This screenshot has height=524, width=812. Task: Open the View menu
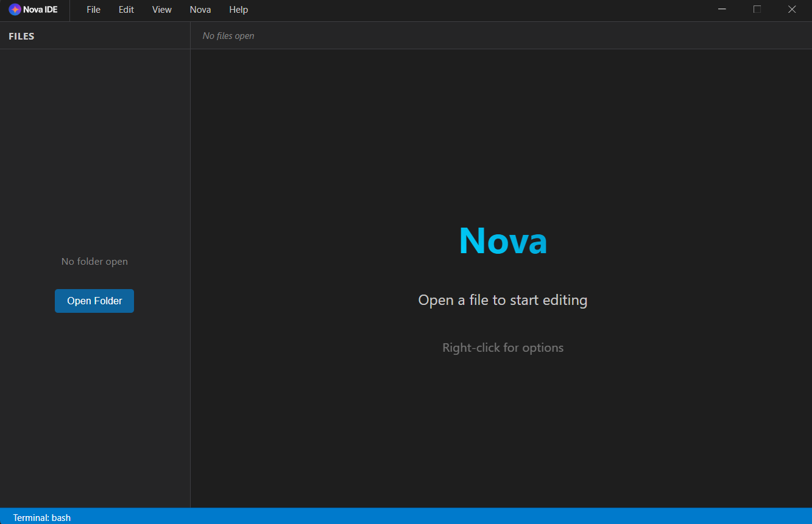(162, 10)
